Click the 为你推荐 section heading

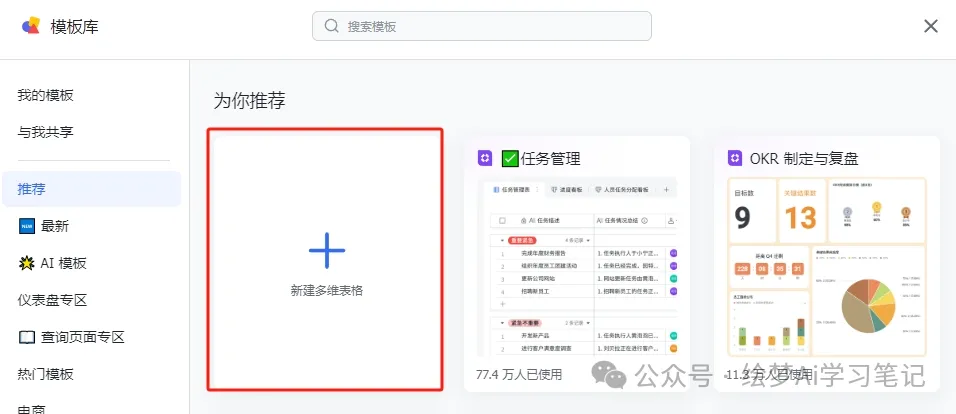tap(249, 101)
